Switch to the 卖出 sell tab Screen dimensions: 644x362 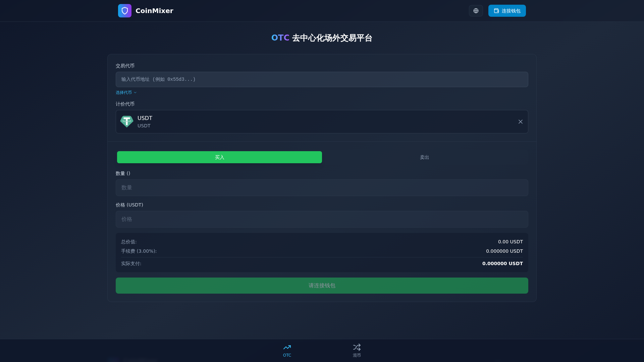tap(424, 157)
